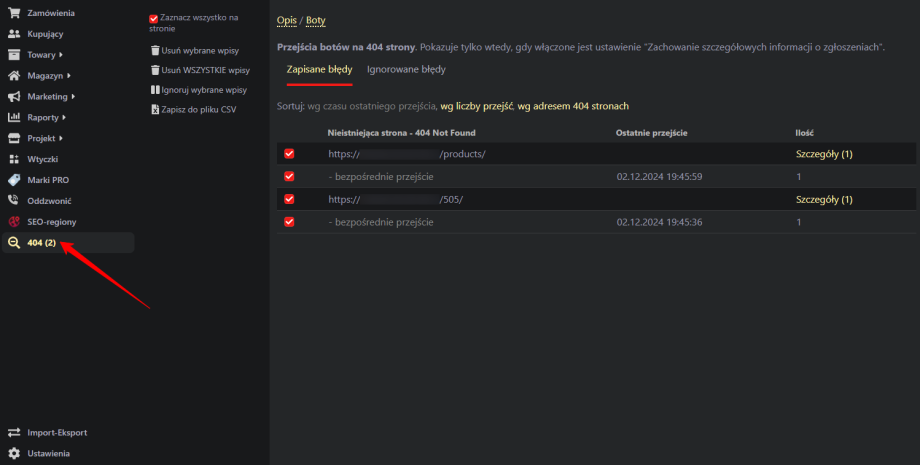
Task: Sort by 'wg liczby przejść'
Action: pos(477,106)
